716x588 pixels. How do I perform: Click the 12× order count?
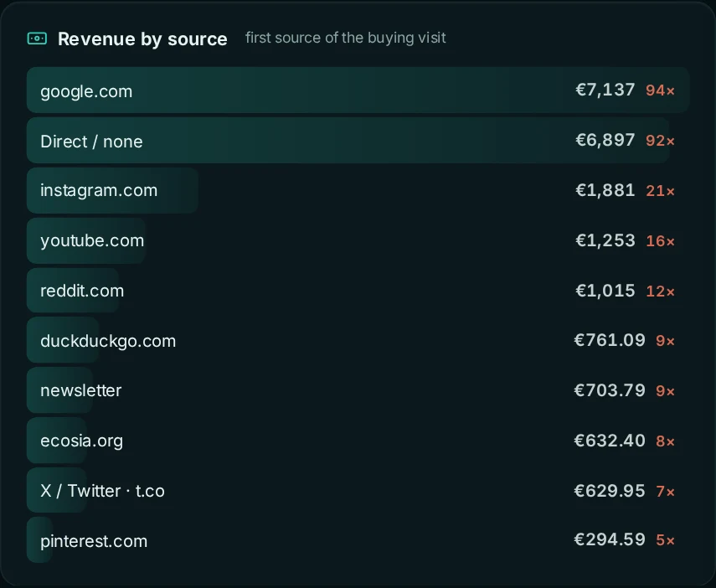click(660, 291)
